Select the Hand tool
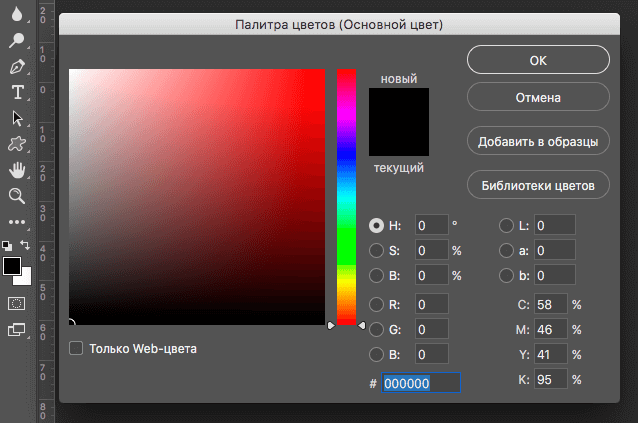Image resolution: width=638 pixels, height=423 pixels. (x=17, y=170)
